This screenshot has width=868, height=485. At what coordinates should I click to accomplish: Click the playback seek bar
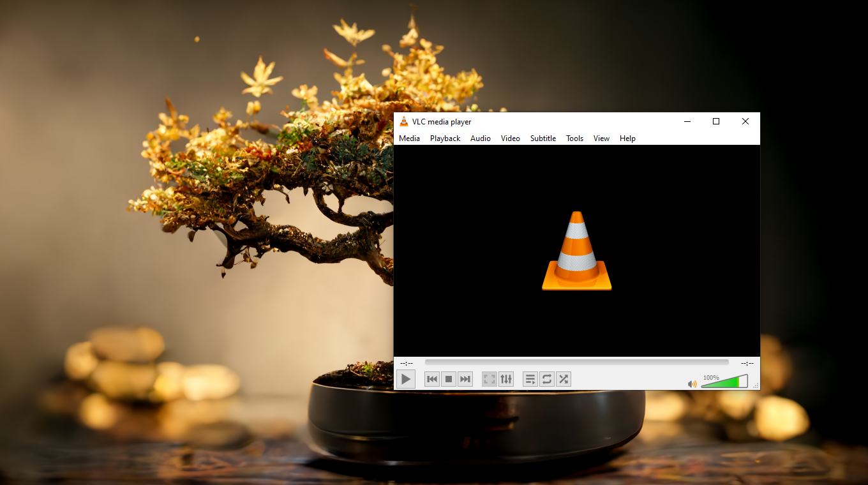click(577, 362)
